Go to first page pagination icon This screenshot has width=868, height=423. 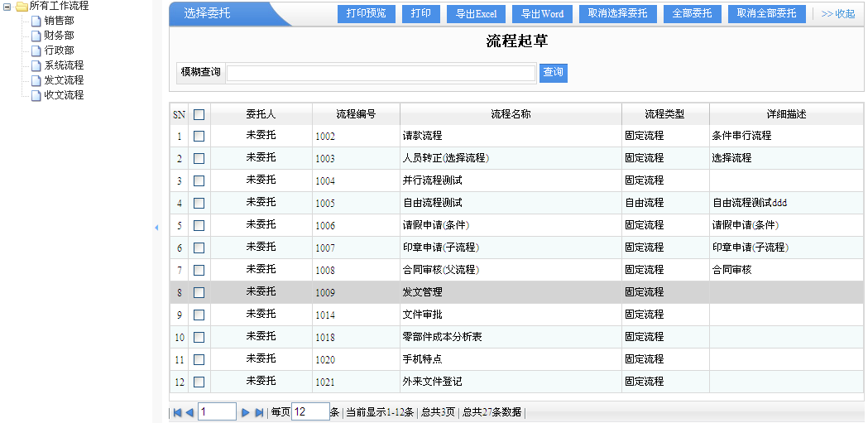point(177,412)
